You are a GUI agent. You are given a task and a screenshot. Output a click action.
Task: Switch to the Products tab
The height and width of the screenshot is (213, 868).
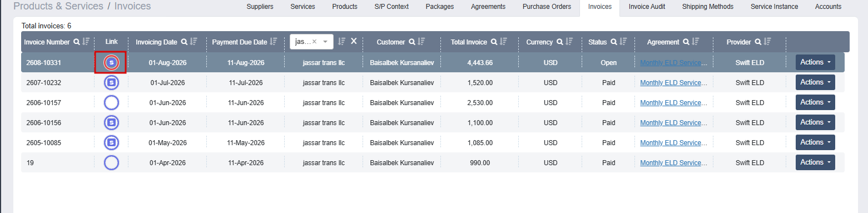(345, 7)
